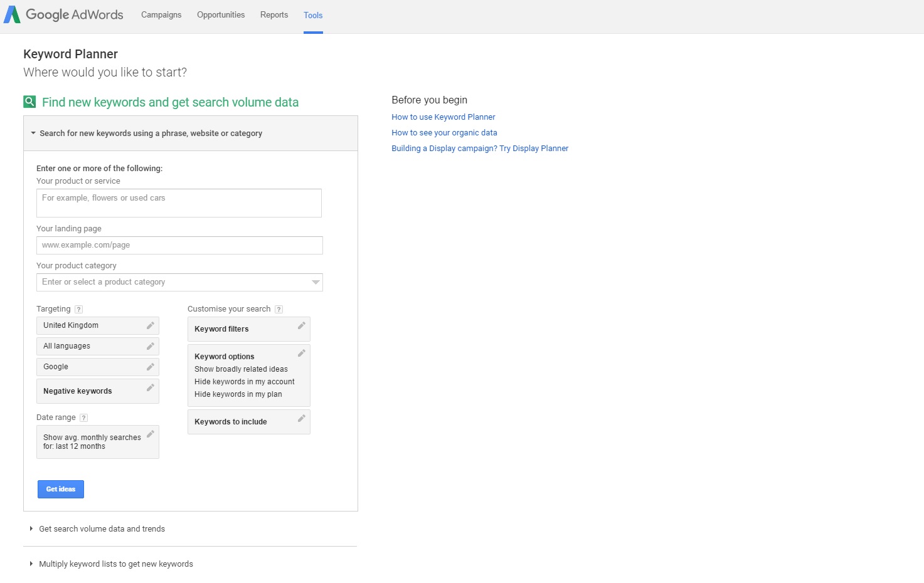924x583 pixels.
Task: Open the Tools tab
Action: pyautogui.click(x=313, y=16)
